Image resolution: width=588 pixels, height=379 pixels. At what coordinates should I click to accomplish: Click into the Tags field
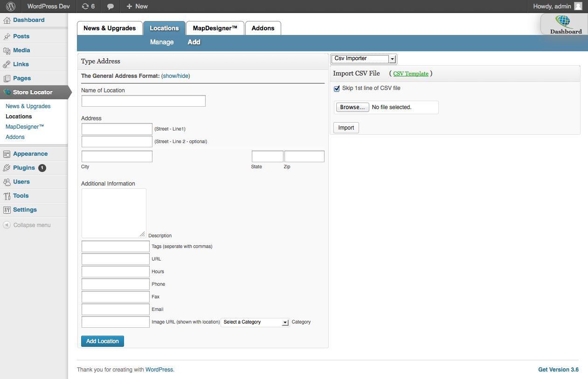(x=116, y=247)
